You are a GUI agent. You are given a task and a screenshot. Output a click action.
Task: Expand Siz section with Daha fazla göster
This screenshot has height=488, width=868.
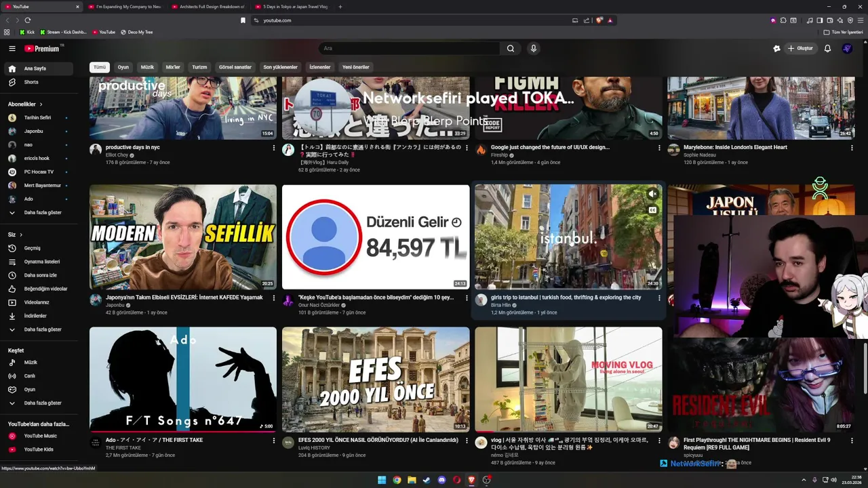[39, 329]
